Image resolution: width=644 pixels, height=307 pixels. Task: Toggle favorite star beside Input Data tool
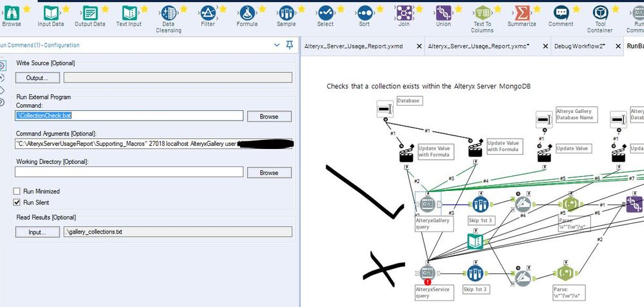point(66,8)
